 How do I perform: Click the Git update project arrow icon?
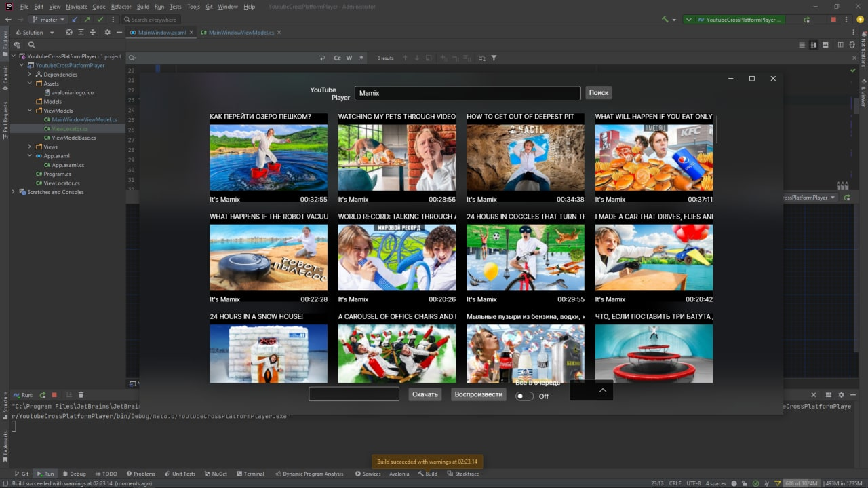point(75,20)
